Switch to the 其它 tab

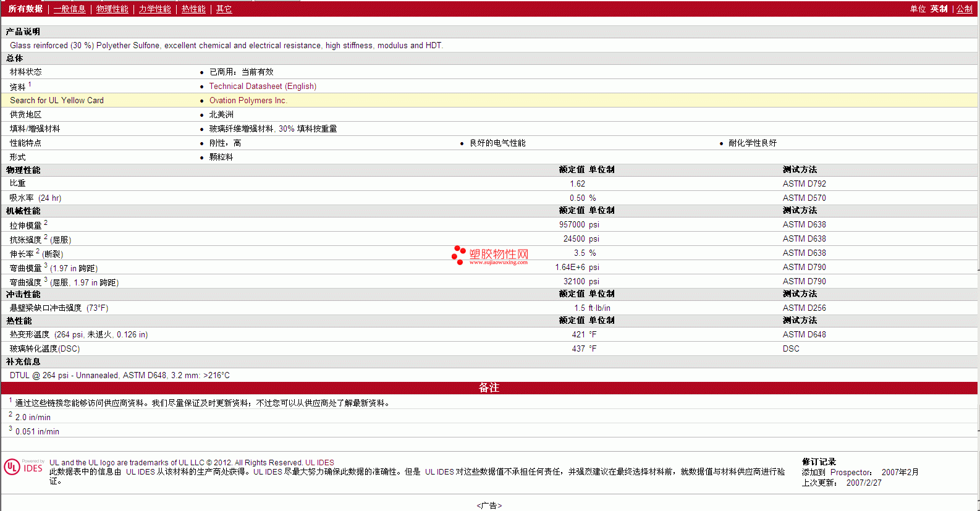click(224, 9)
